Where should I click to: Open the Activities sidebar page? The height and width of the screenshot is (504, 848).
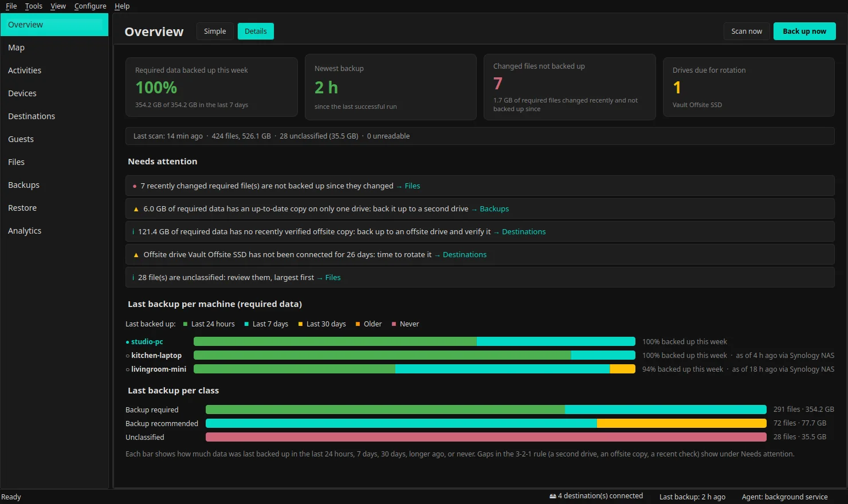pos(54,70)
